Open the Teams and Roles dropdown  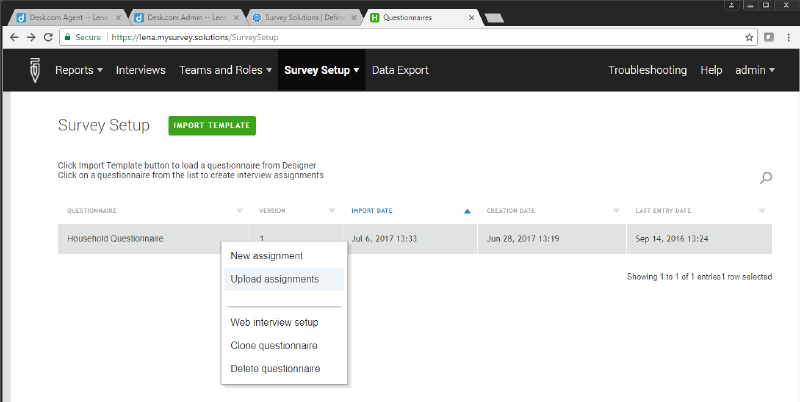225,70
